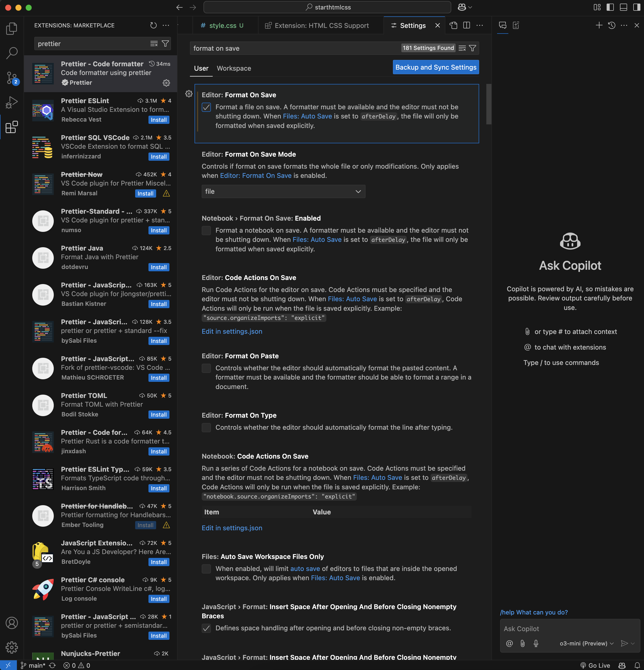Enable Editor Format On Type checkbox
Image resolution: width=644 pixels, height=670 pixels.
tap(207, 428)
